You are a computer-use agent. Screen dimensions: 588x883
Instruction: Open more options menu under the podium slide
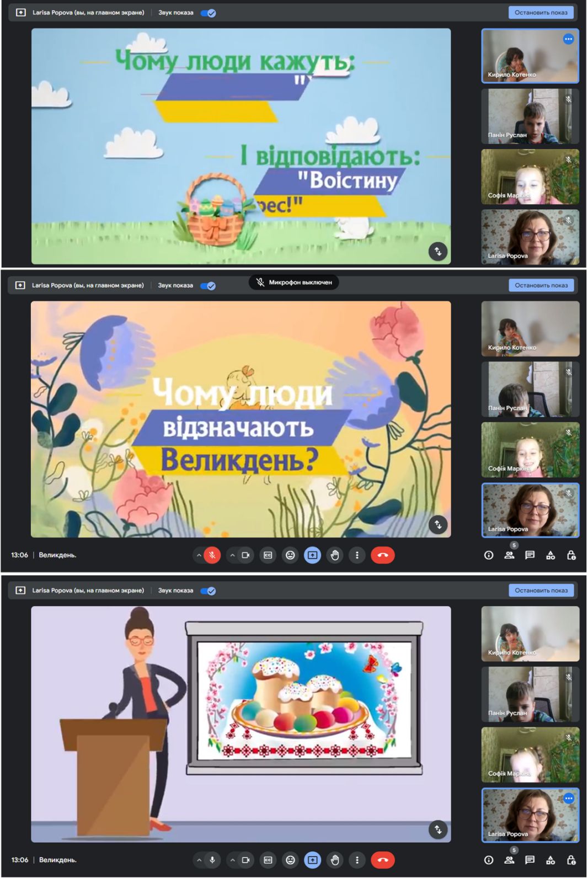357,860
